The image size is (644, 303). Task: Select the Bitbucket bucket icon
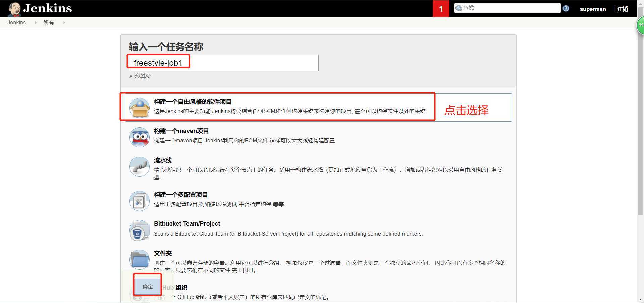click(140, 230)
